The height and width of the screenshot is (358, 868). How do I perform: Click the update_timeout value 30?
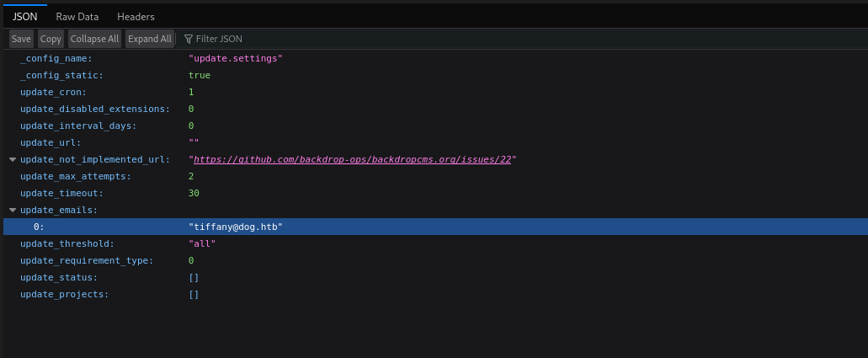tap(194, 194)
